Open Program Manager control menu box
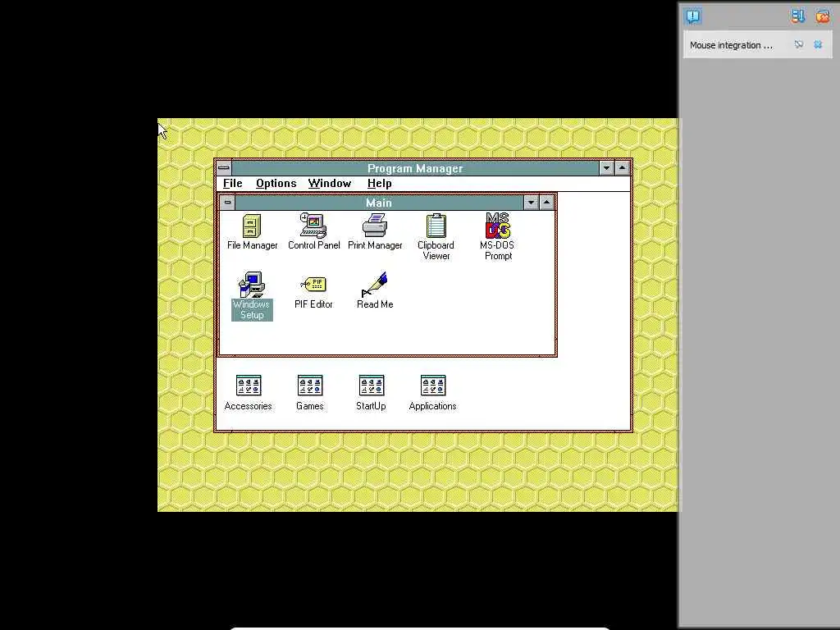The width and height of the screenshot is (840, 630). (224, 168)
